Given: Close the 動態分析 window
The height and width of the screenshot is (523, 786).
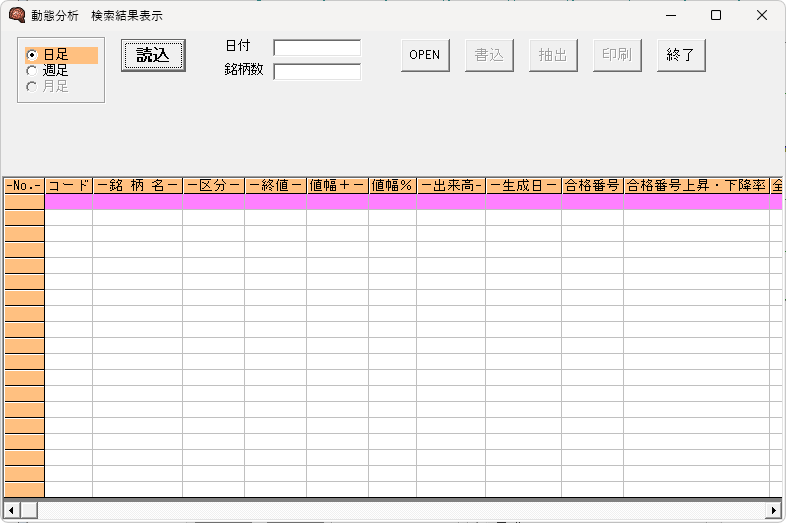Looking at the screenshot, I should click(761, 16).
